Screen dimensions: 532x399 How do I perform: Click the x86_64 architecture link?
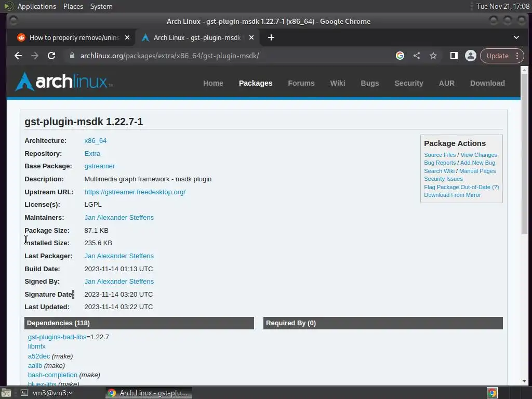click(x=96, y=140)
